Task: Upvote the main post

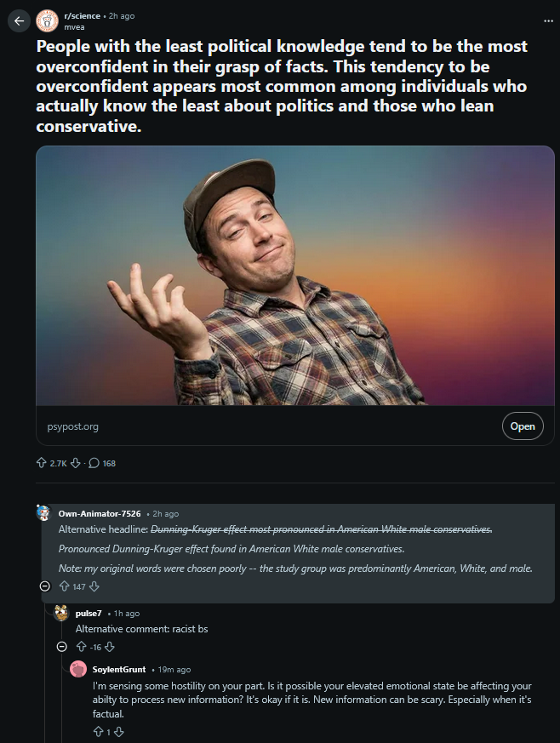Action: pyautogui.click(x=41, y=463)
